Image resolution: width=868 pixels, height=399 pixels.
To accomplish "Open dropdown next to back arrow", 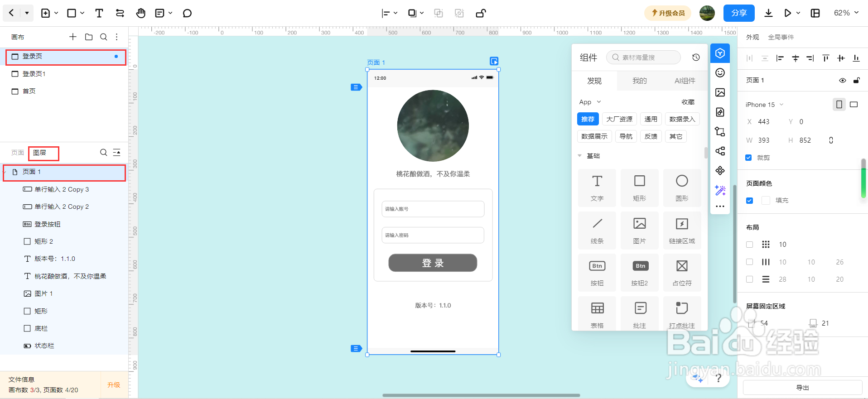I will [27, 13].
